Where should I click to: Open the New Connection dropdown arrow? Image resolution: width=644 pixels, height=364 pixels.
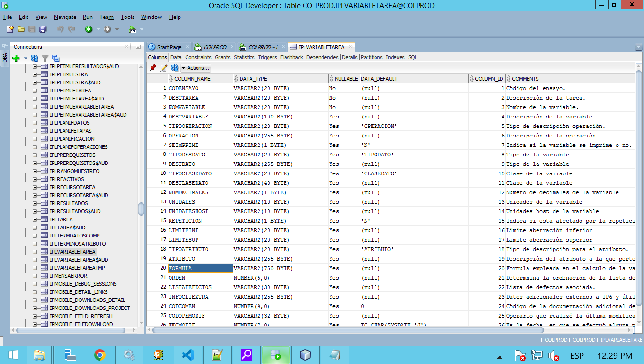[x=26, y=58]
